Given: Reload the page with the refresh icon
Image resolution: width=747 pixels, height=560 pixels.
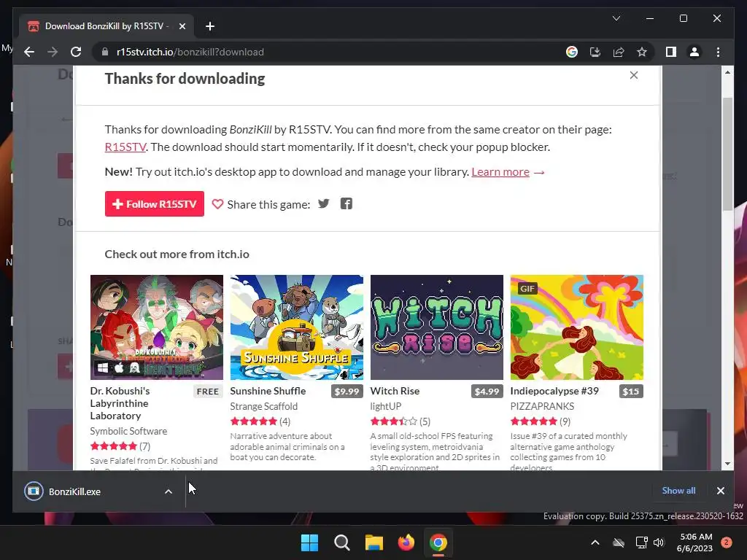Looking at the screenshot, I should [x=76, y=52].
